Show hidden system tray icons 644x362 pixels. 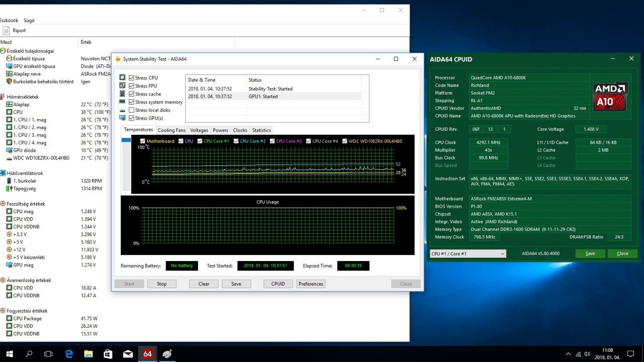569,354
